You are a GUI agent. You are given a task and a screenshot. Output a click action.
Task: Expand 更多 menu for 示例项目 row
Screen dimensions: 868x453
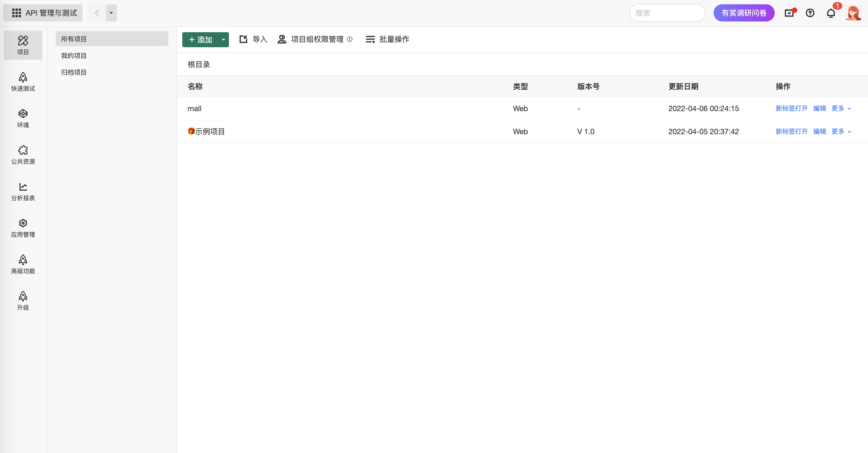tap(841, 131)
